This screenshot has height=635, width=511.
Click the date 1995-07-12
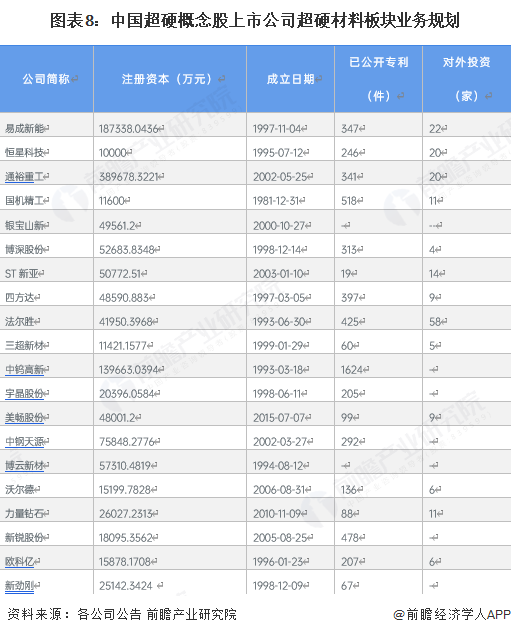pos(278,153)
